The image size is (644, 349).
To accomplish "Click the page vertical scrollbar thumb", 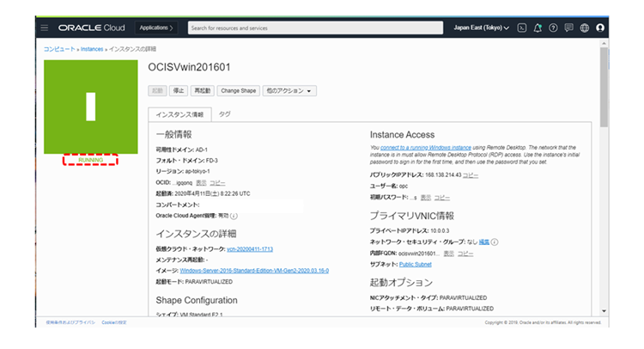I will 604,87.
